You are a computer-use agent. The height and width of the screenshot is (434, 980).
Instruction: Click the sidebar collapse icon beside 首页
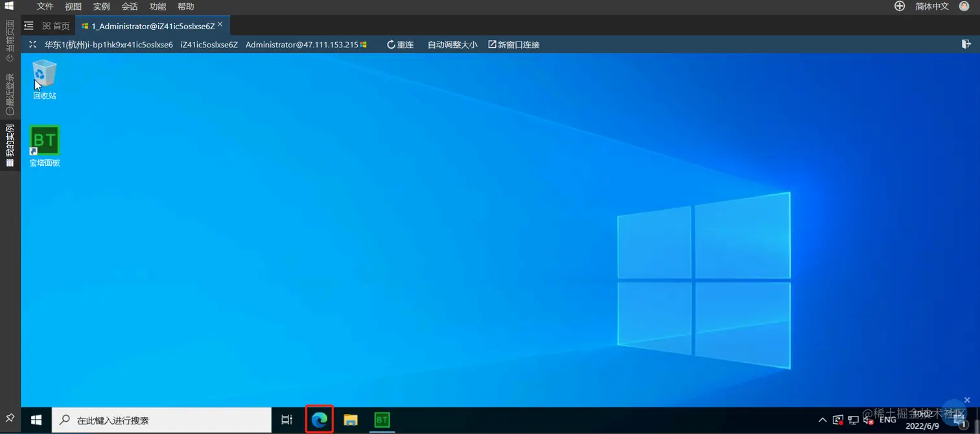(29, 26)
